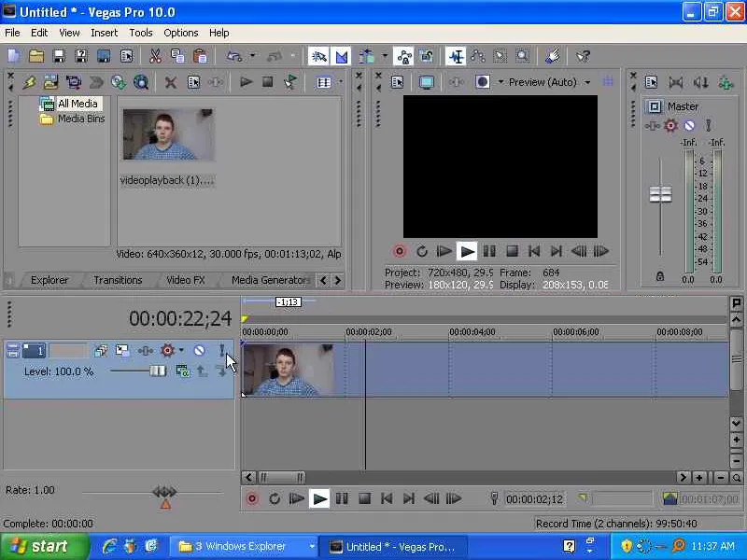Click the Import Media icon in Project Media

[x=50, y=82]
